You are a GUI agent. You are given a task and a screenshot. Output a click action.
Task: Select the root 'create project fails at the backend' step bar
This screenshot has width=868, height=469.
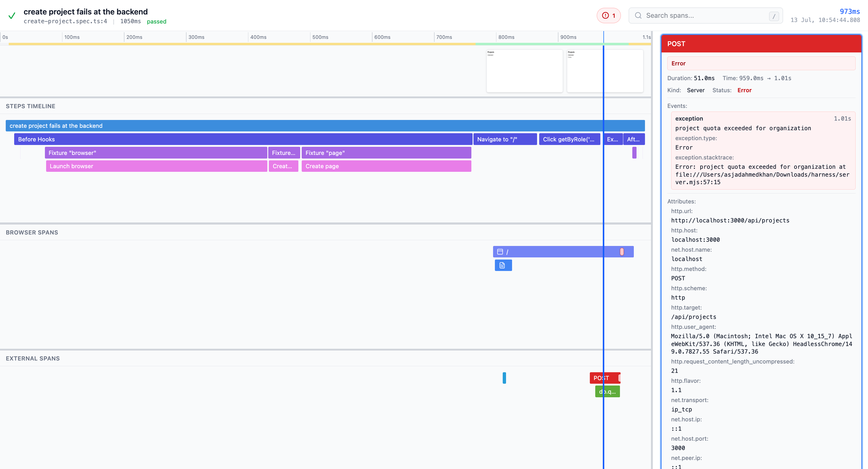coord(325,126)
